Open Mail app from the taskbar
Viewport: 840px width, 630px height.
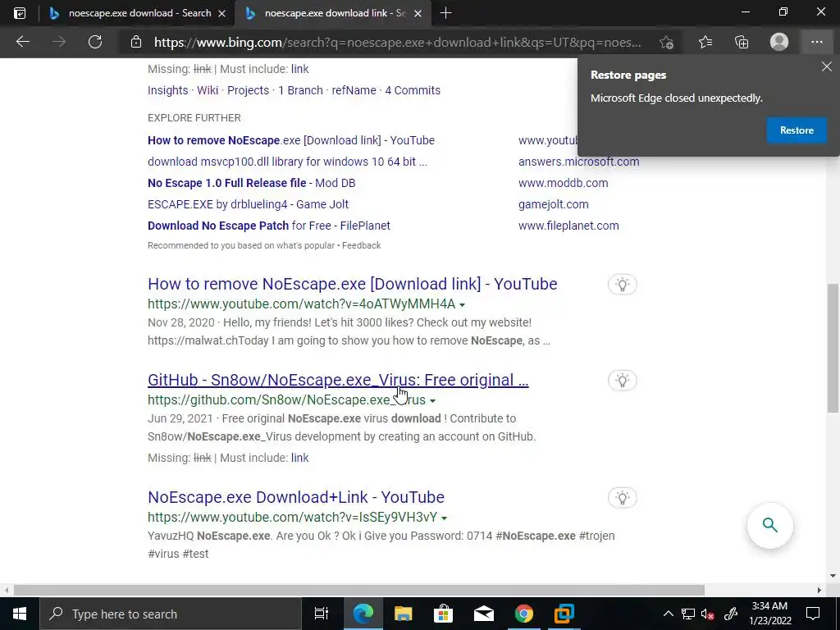[x=484, y=614]
